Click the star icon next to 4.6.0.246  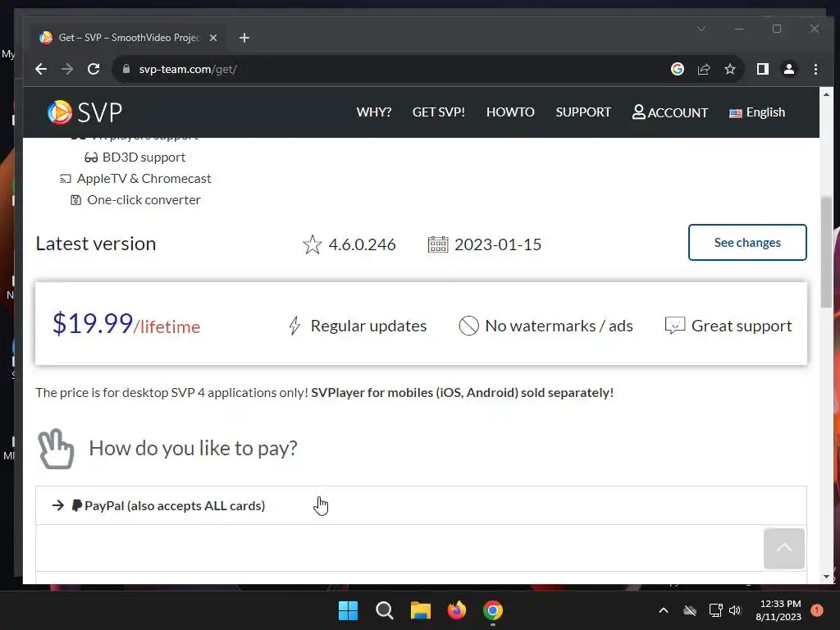[x=313, y=244]
